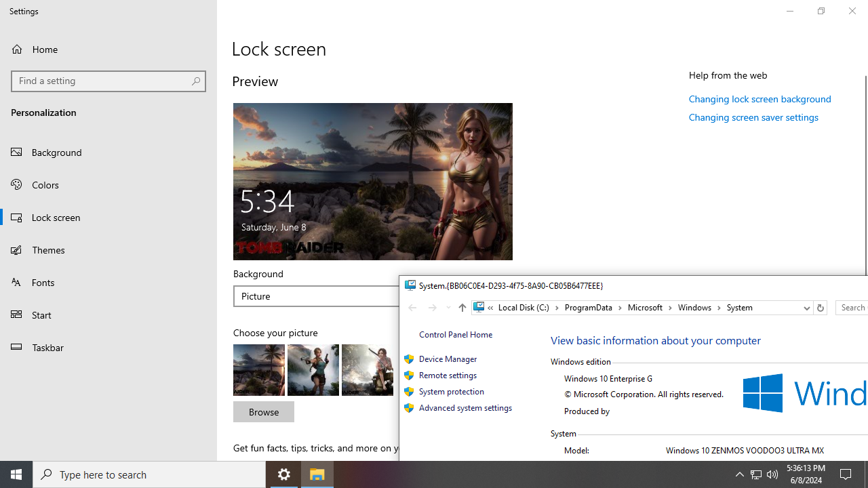Switch to Settings taskbar icon

click(284, 474)
